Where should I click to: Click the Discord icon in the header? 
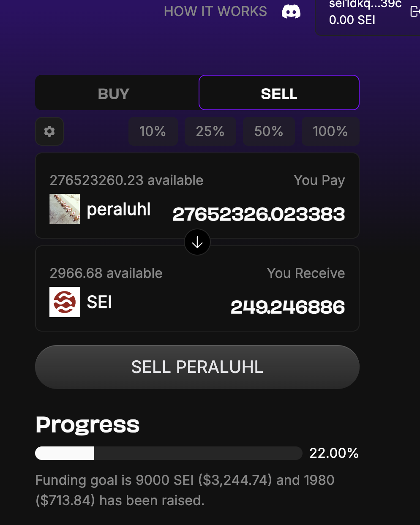[x=291, y=11]
